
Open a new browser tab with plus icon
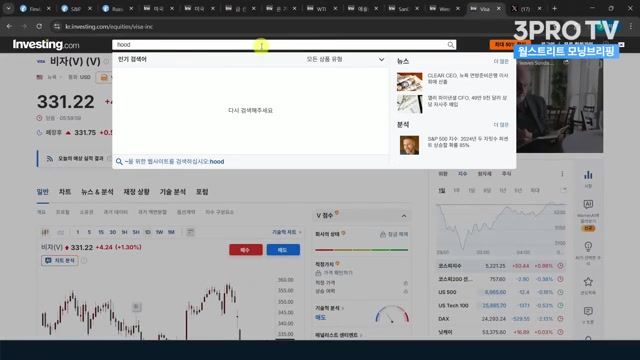point(554,8)
